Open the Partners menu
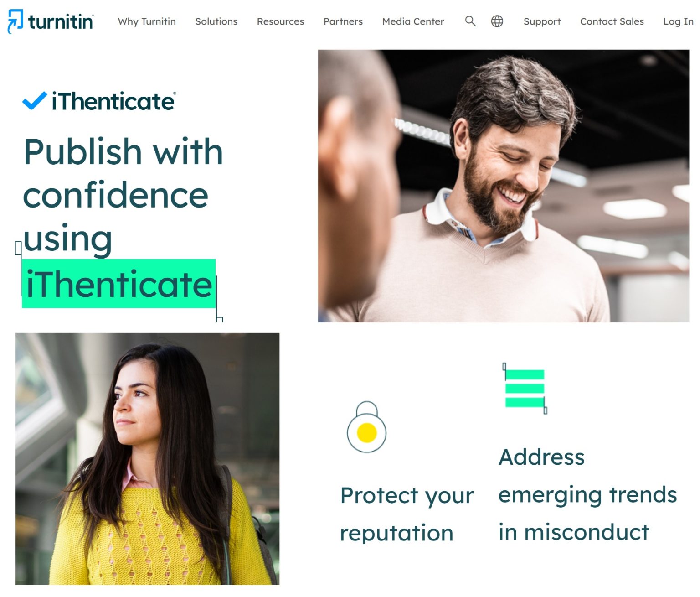 tap(343, 21)
